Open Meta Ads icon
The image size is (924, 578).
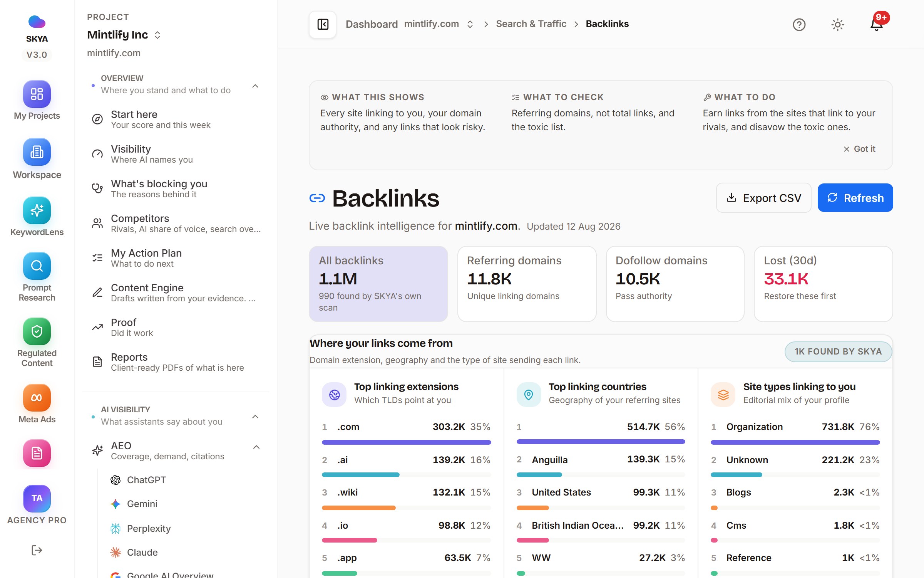click(x=37, y=398)
